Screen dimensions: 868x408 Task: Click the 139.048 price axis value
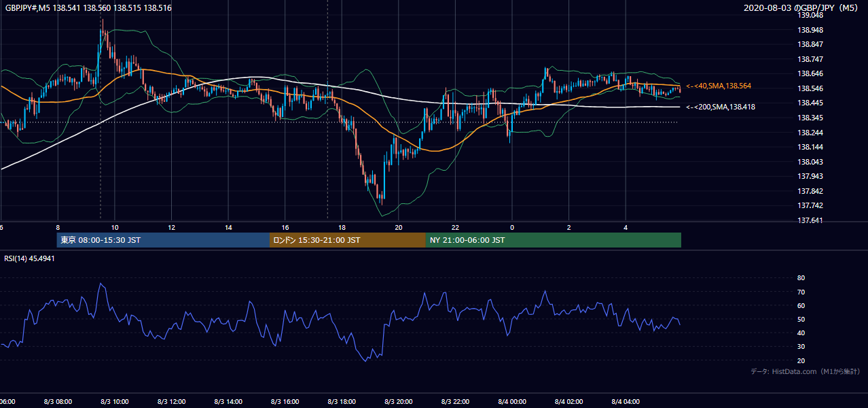point(810,15)
